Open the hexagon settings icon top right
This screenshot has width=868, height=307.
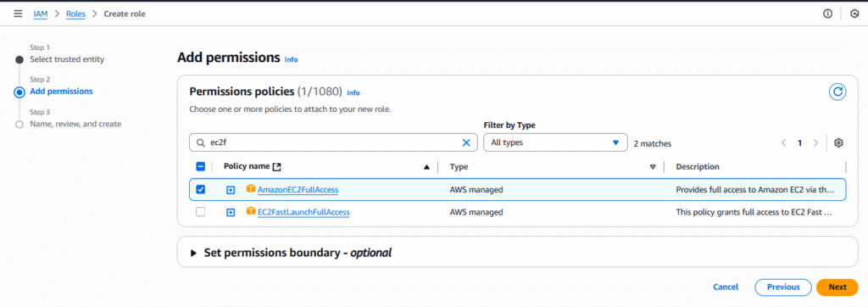(854, 14)
